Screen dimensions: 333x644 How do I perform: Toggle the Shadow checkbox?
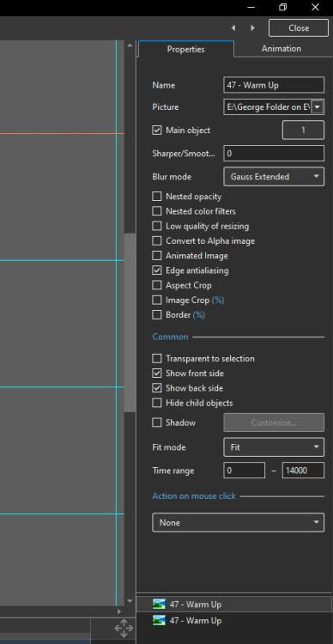tap(157, 422)
